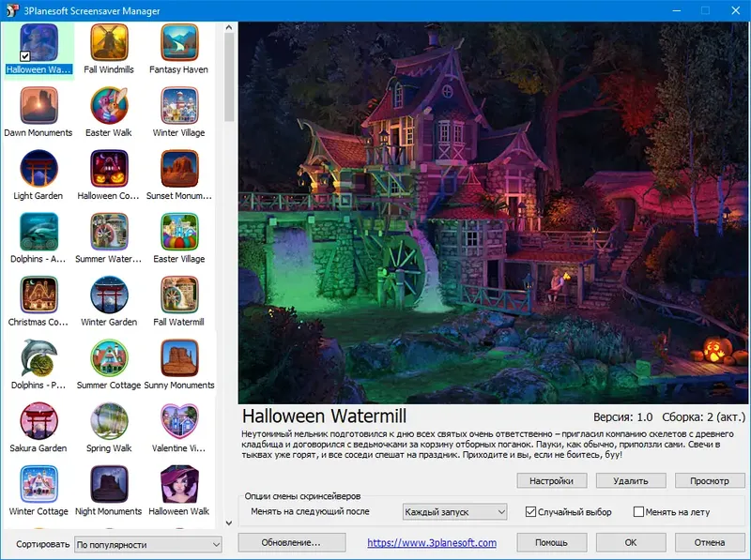
Task: Toggle the Случайный выбор checkbox
Action: [x=530, y=511]
